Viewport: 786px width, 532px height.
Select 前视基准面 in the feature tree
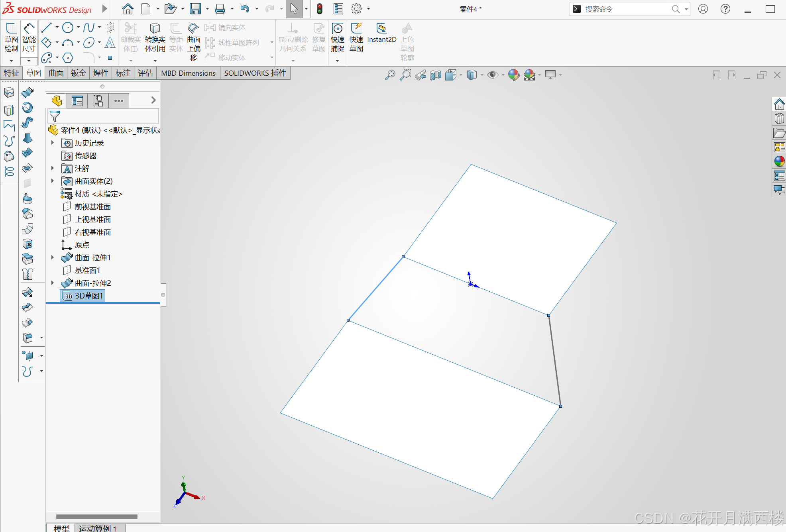[87, 206]
